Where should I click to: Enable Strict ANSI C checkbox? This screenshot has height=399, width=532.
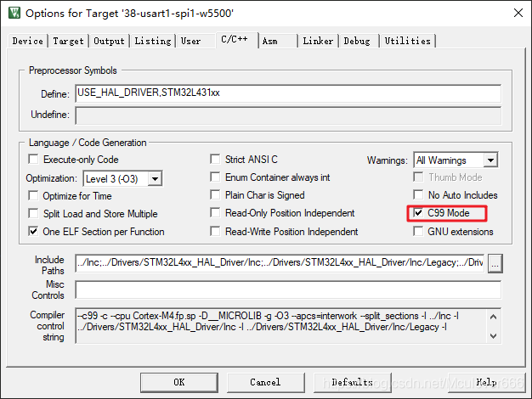point(215,159)
